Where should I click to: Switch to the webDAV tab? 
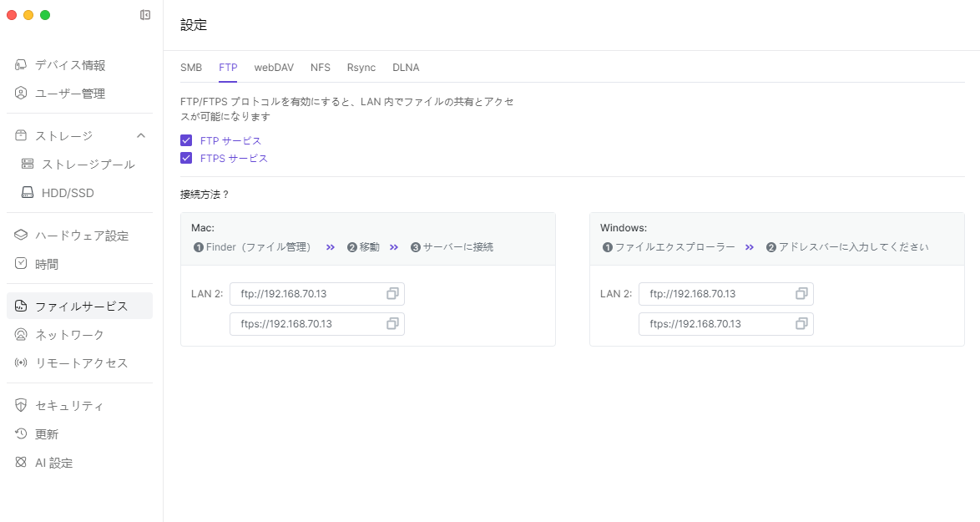[274, 67]
